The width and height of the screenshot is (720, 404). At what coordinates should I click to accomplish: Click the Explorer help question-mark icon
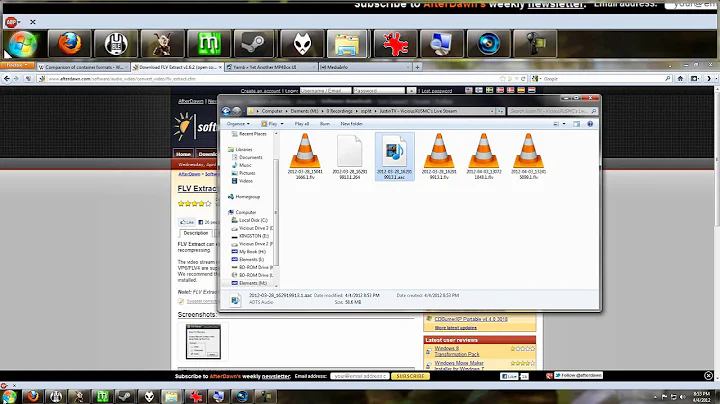590,124
